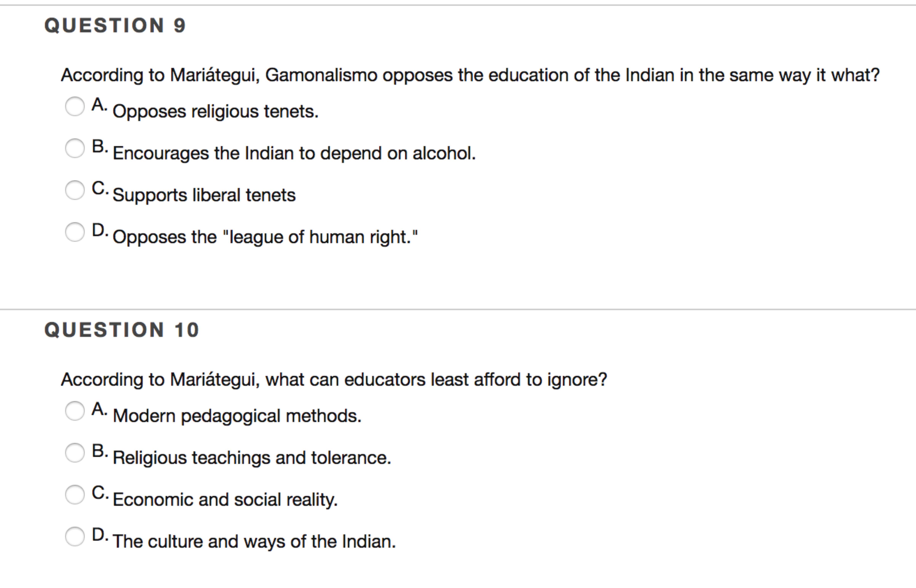Click the "Economic and social reality." answer text
This screenshot has height=588, width=916.
[x=225, y=500]
